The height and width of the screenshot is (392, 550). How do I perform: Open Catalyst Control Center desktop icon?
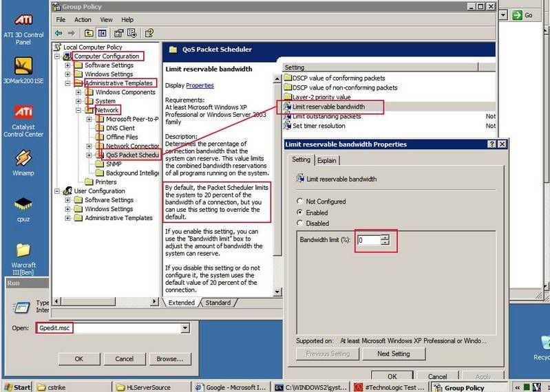tap(23, 112)
